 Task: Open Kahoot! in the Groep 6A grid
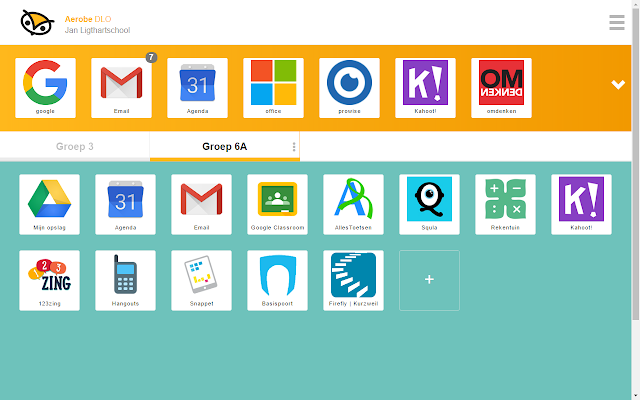[581, 204]
